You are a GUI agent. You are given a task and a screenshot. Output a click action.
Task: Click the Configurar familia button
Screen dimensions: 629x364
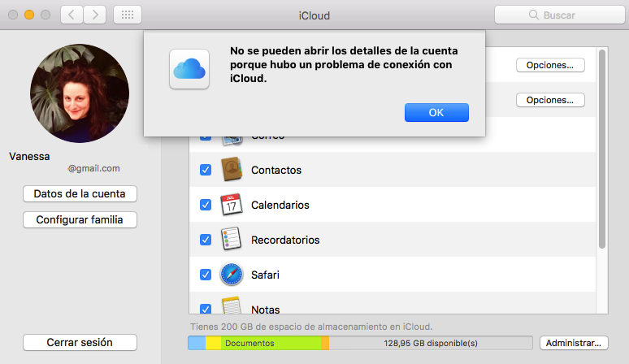(x=80, y=219)
